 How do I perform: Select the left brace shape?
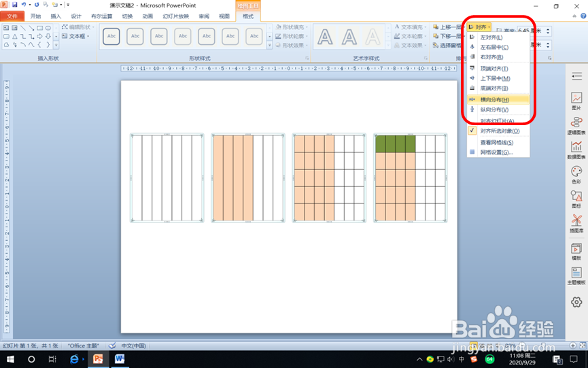click(x=39, y=45)
